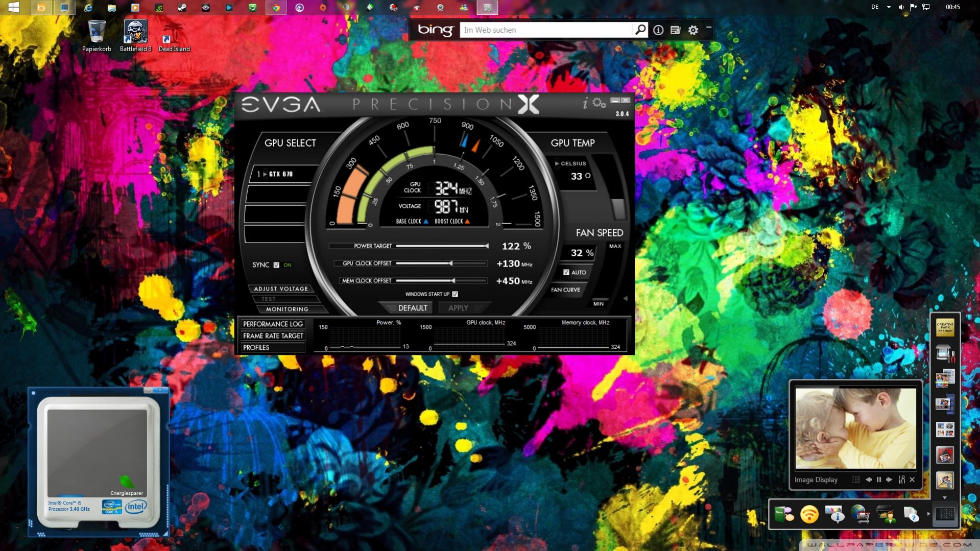This screenshot has width=980, height=551.
Task: Open Action Center flag icon
Action: tap(914, 7)
